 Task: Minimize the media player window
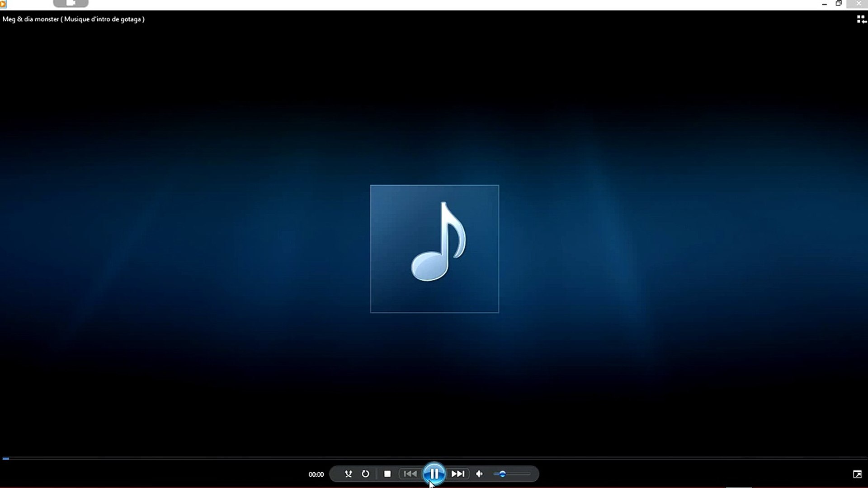[x=824, y=4]
